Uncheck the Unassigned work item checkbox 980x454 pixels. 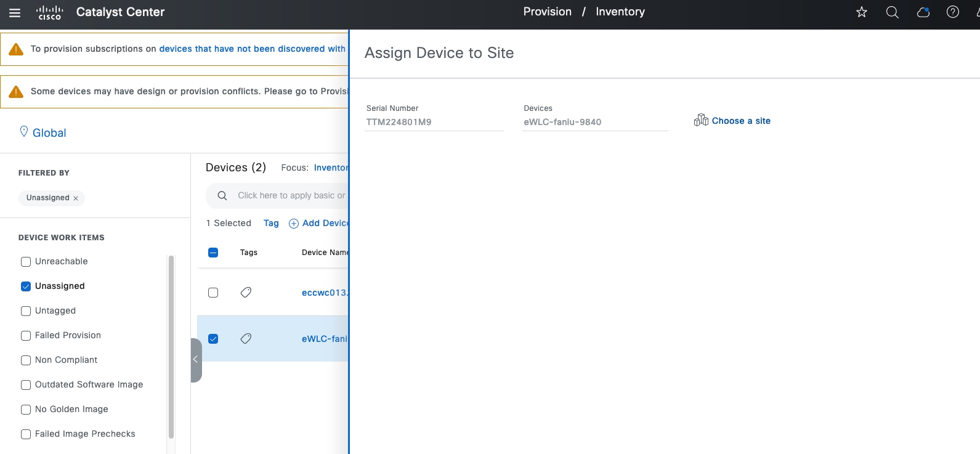pyautogui.click(x=26, y=286)
